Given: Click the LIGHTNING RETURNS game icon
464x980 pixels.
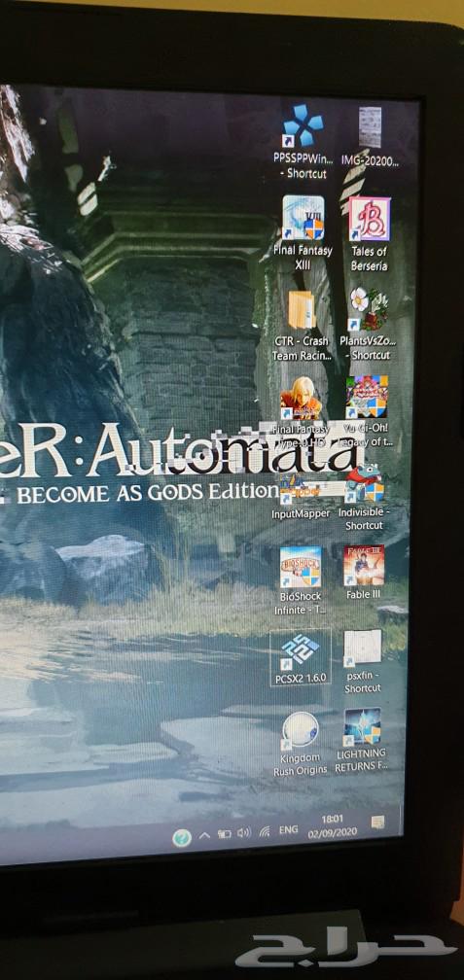Looking at the screenshot, I should (362, 727).
